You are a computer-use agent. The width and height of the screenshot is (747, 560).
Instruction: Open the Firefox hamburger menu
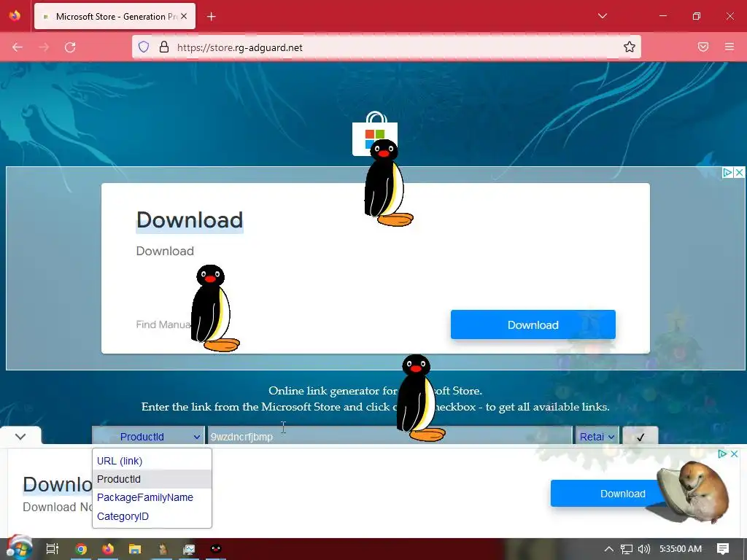(x=729, y=47)
